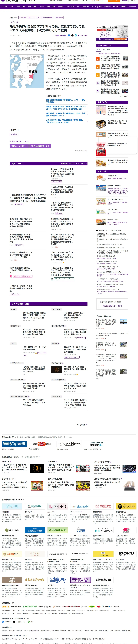
Task: Expand the ラーメンは芸術だ！ section chevron
Action: point(65,380)
